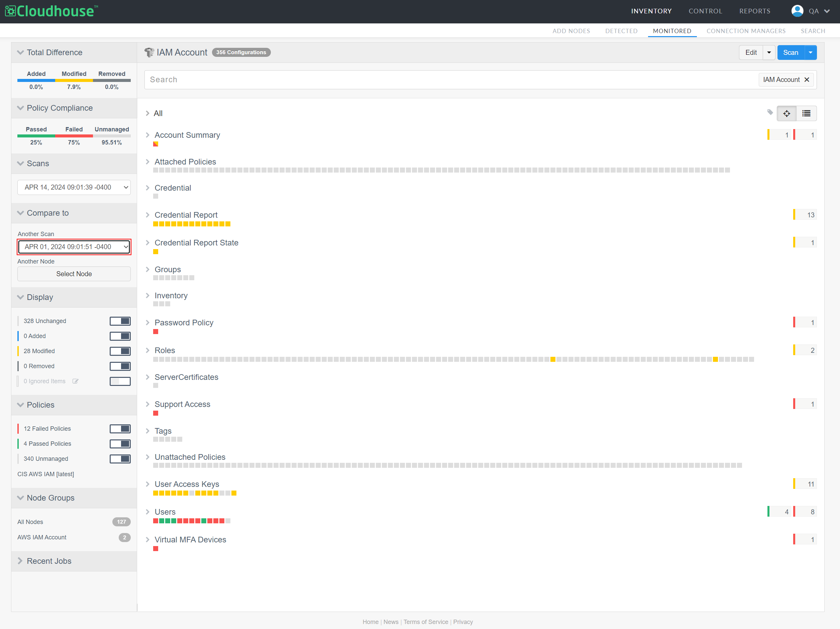840x629 pixels.
Task: Click the Cloudhouse logo
Action: (51, 11)
